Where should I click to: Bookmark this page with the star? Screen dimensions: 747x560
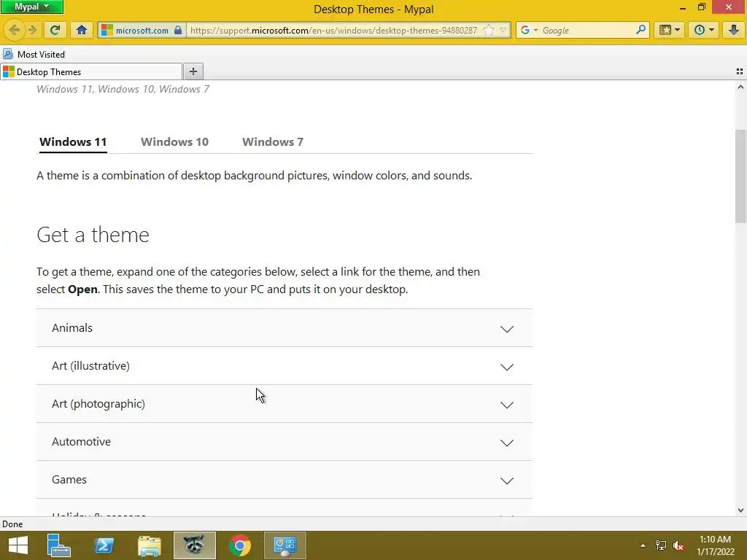pyautogui.click(x=489, y=30)
